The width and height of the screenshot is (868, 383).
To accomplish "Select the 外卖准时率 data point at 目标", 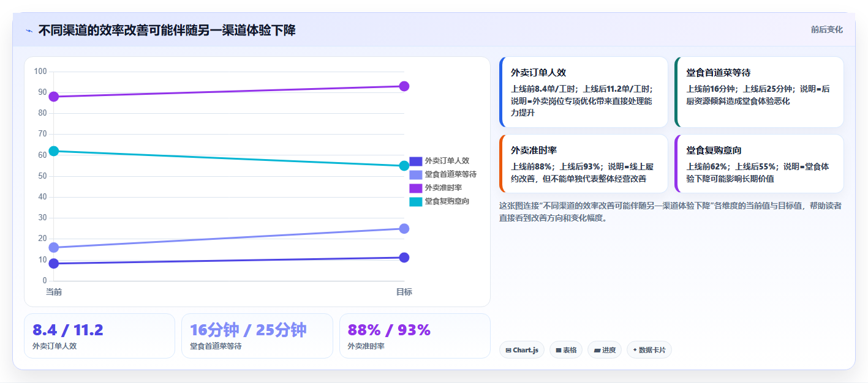I will (x=404, y=86).
